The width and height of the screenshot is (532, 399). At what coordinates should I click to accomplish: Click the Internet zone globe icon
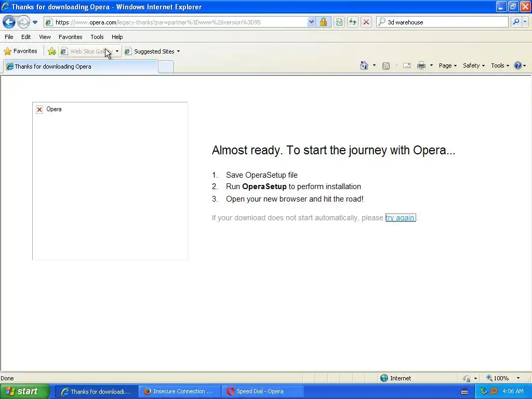(384, 378)
